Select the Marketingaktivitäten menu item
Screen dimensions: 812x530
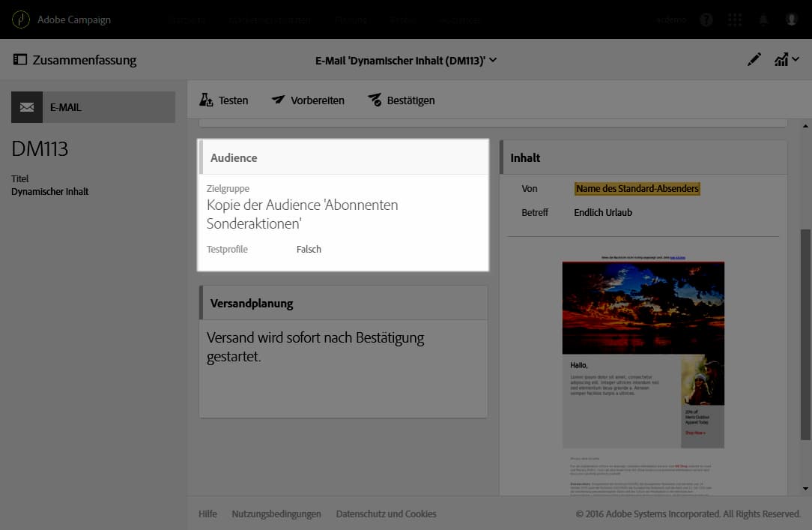pyautogui.click(x=270, y=19)
